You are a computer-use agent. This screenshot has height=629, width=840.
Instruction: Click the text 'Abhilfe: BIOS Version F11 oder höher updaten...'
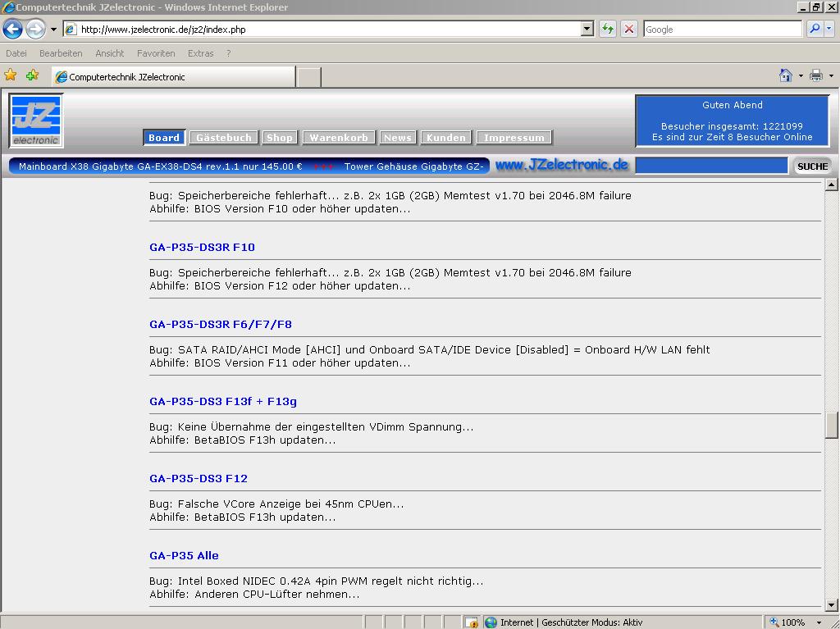click(280, 363)
